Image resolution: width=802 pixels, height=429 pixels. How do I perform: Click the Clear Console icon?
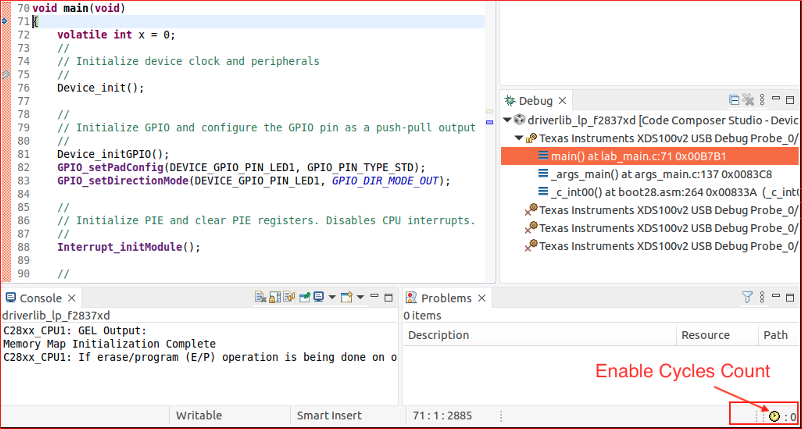click(x=260, y=297)
